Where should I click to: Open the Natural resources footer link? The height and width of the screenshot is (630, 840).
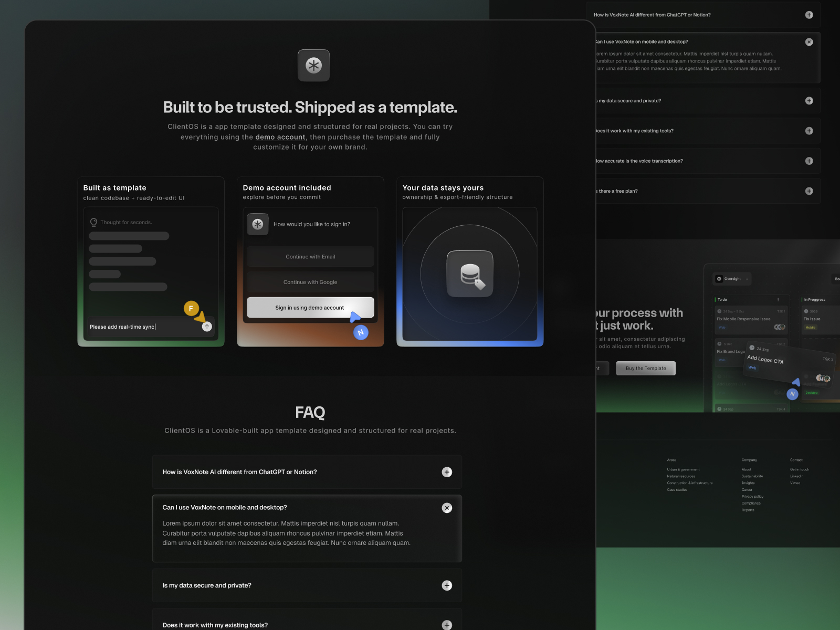[x=681, y=476]
